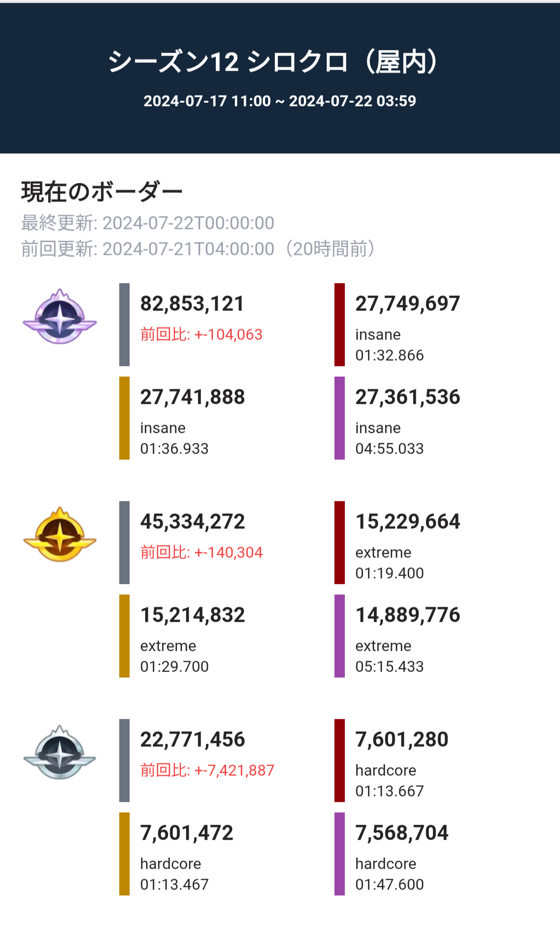The image size is (560, 948).
Task: Click the gray bar beside 82,853,121
Action: [124, 325]
